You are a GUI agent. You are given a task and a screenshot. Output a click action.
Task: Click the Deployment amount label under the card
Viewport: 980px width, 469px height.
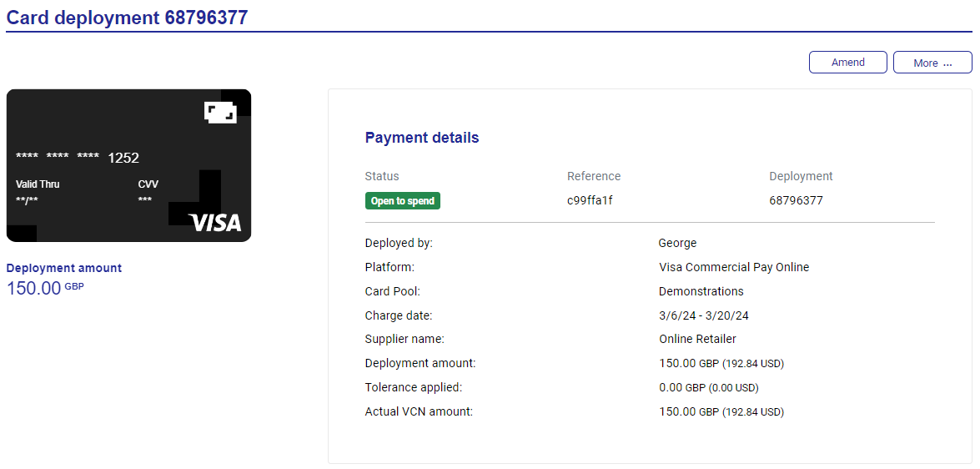63,268
